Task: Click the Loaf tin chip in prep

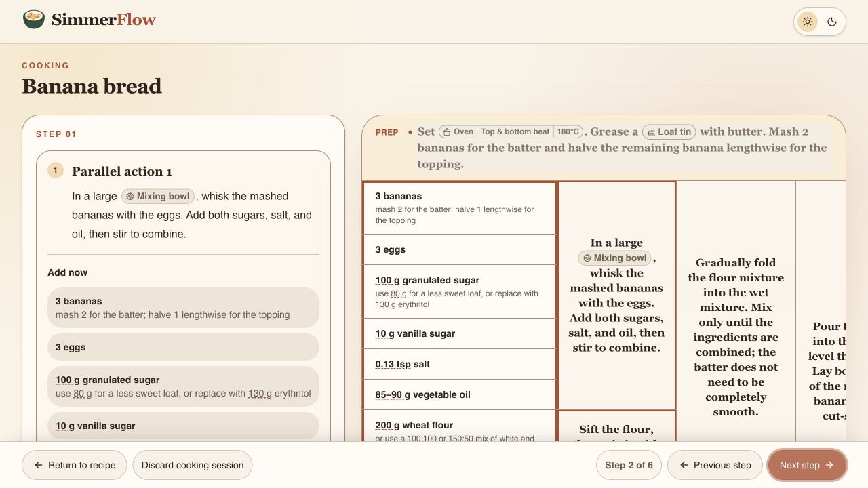Action: 669,131
